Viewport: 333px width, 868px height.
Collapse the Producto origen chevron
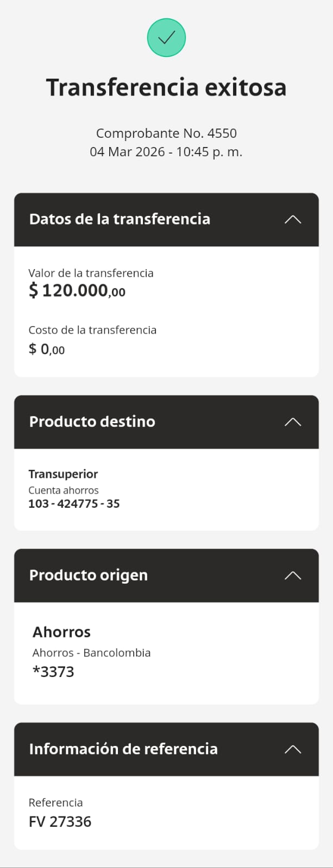(292, 576)
